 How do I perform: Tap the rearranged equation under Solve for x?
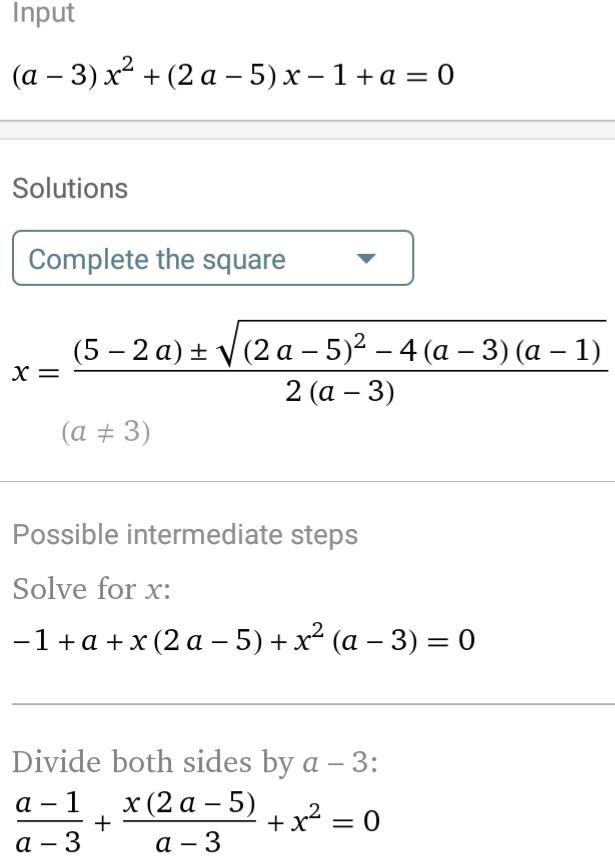(x=243, y=638)
